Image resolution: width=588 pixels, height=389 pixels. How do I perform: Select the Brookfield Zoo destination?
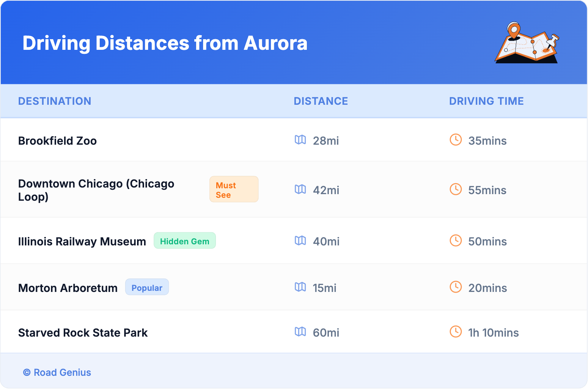click(58, 141)
